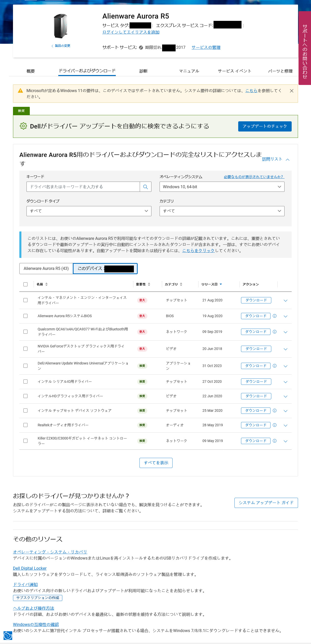Viewport: 311px width, 644px height.
Task: Sort driver list by name column arrows
Action: pos(46,284)
